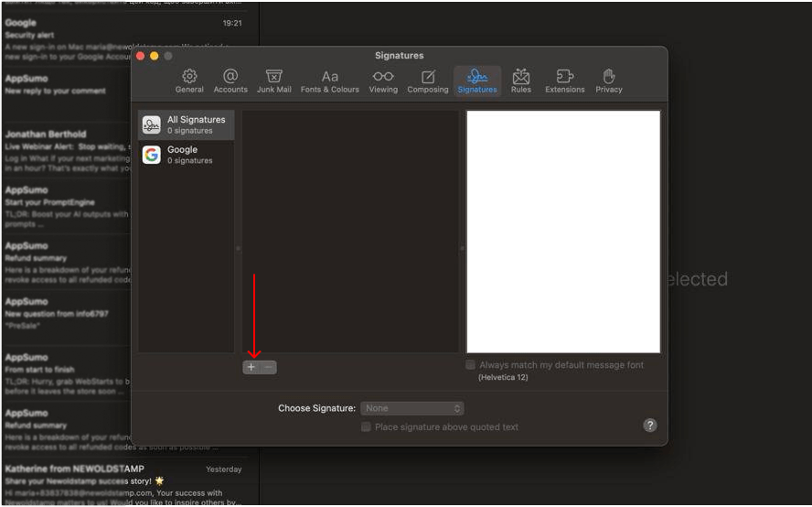Open the Junk Mail preferences pane
Viewport: 812px width, 507px height.
[274, 81]
